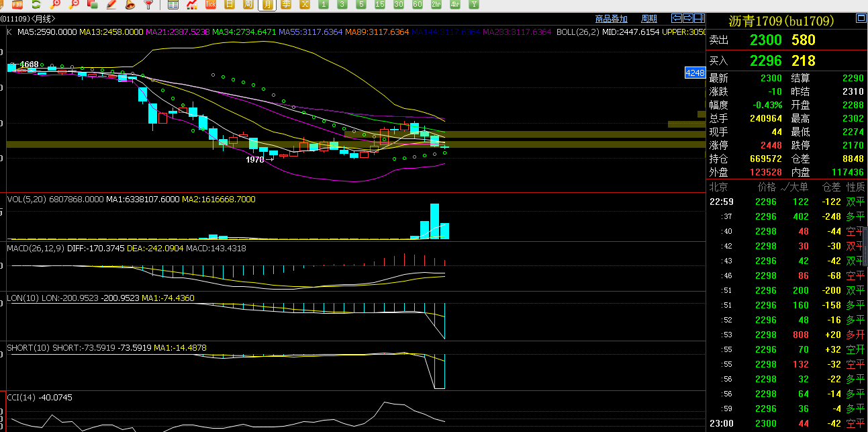The image size is (868, 432).
Task: Click the trend chart icon
Action: (x=192, y=4)
